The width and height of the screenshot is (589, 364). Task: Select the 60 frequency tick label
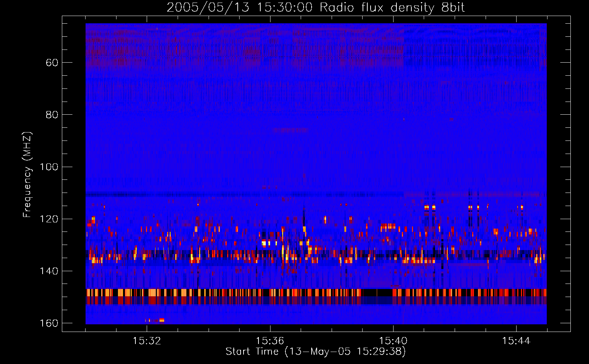point(52,63)
